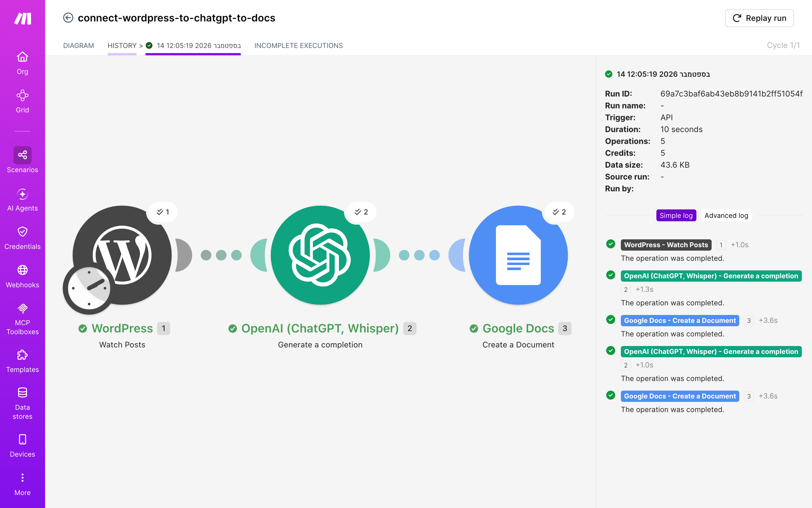This screenshot has width=812, height=508.
Task: Click the Cycle 1/1 indicator
Action: [783, 45]
